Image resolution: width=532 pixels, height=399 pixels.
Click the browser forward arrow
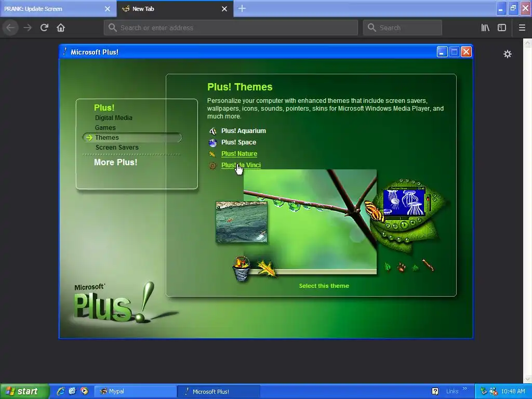[28, 28]
